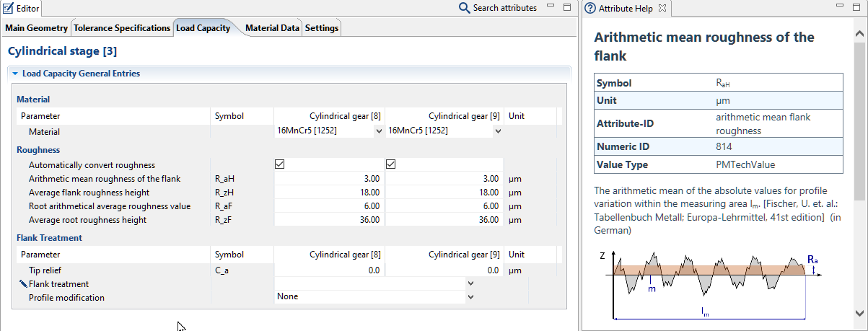868x331 pixels.
Task: Toggle auto convert roughness for gear [8]
Action: (x=280, y=164)
